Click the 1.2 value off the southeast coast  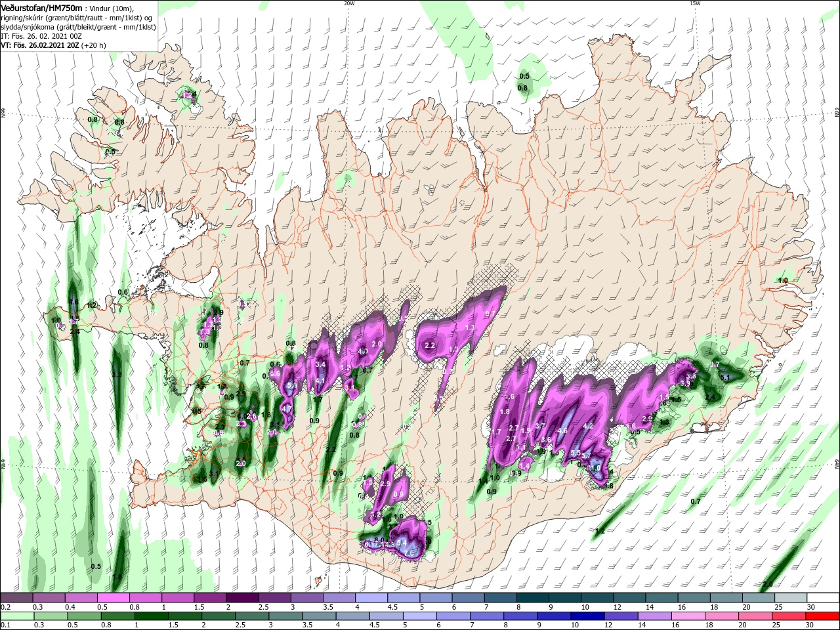(x=600, y=531)
